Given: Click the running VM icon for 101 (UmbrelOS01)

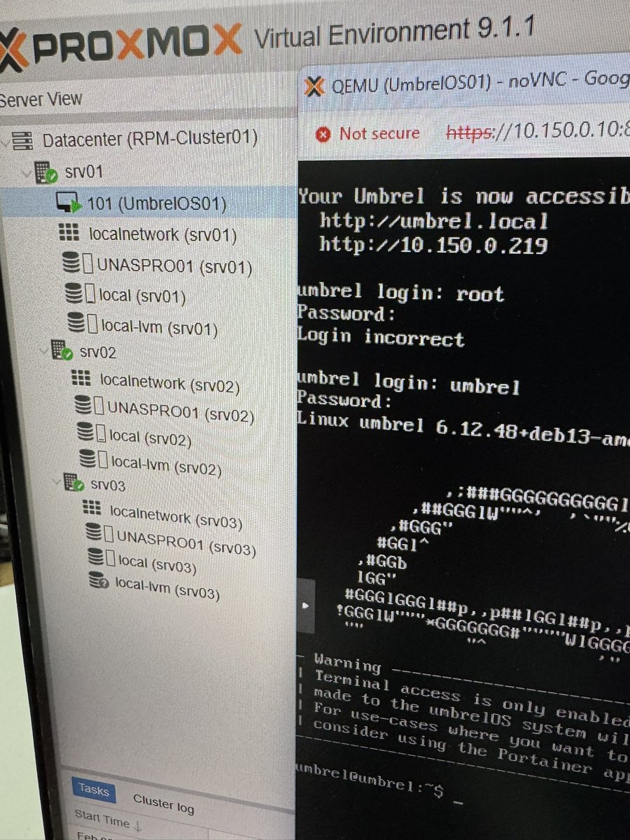Looking at the screenshot, I should (69, 203).
